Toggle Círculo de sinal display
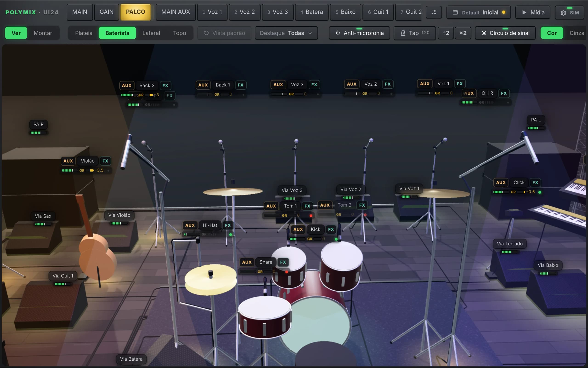Screen dimensions: 588x368 click(x=505, y=33)
